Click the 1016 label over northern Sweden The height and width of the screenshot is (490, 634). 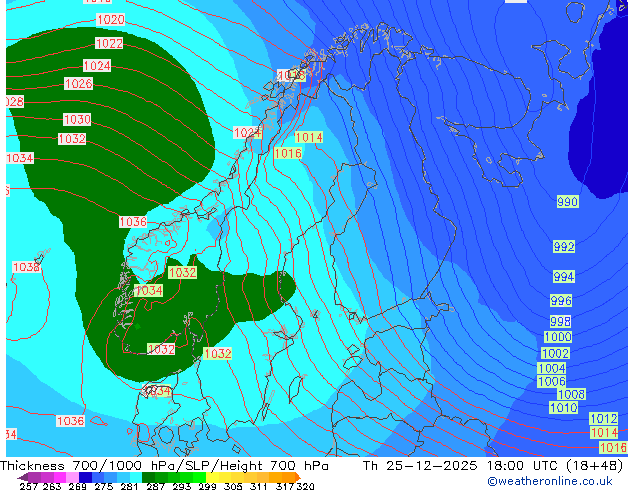click(287, 153)
